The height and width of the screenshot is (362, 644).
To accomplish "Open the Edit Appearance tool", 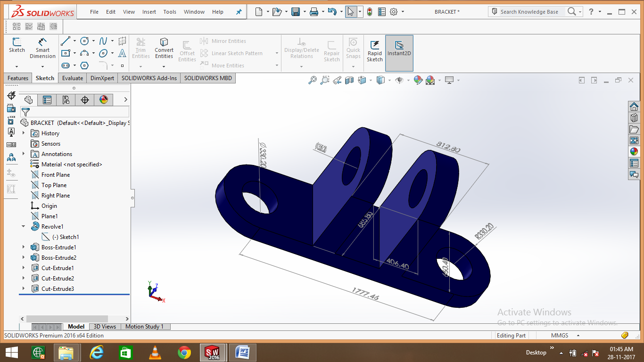I will coord(418,80).
